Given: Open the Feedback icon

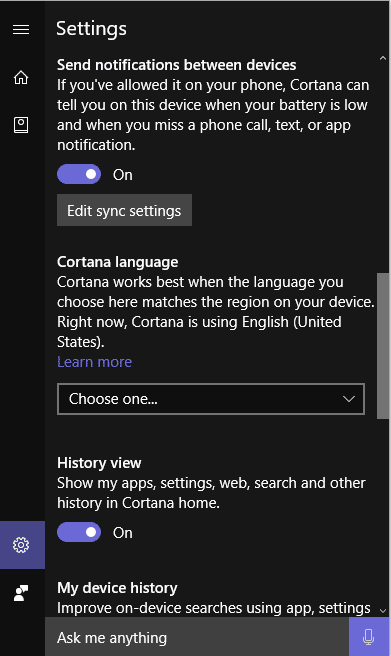Looking at the screenshot, I should click(x=21, y=593).
